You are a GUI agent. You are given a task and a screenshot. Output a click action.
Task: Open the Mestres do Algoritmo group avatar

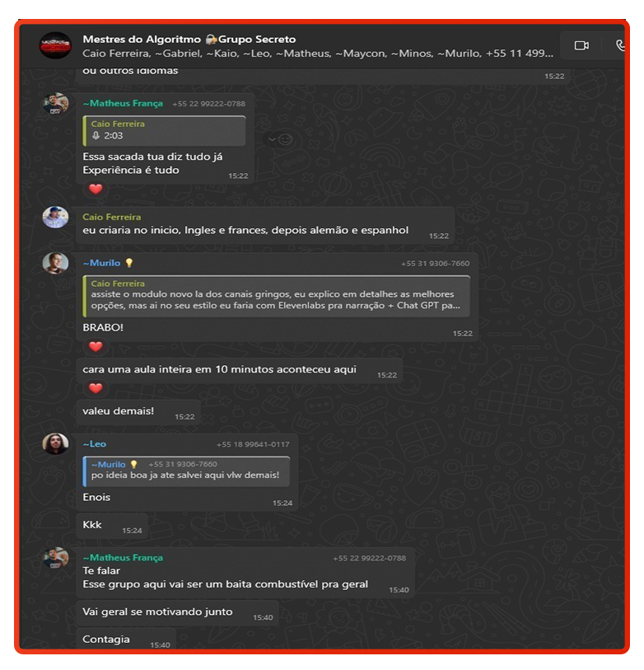(55, 45)
